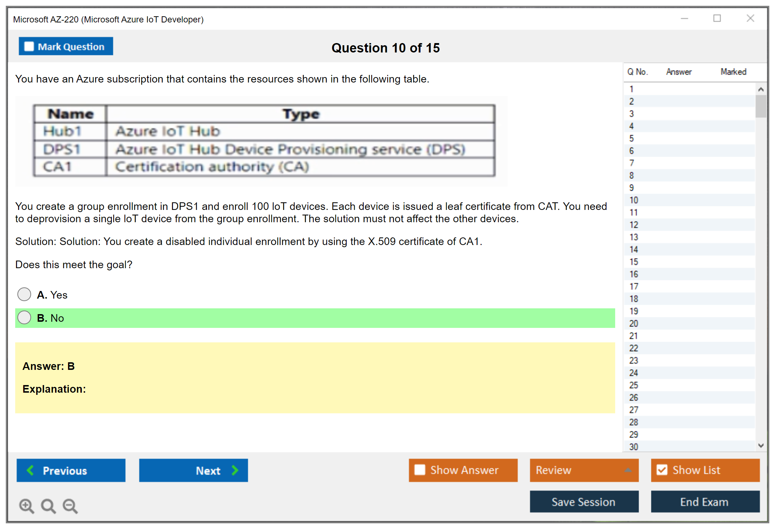This screenshot has height=532, width=778.
Task: Select answer option B. No
Action: tap(24, 317)
